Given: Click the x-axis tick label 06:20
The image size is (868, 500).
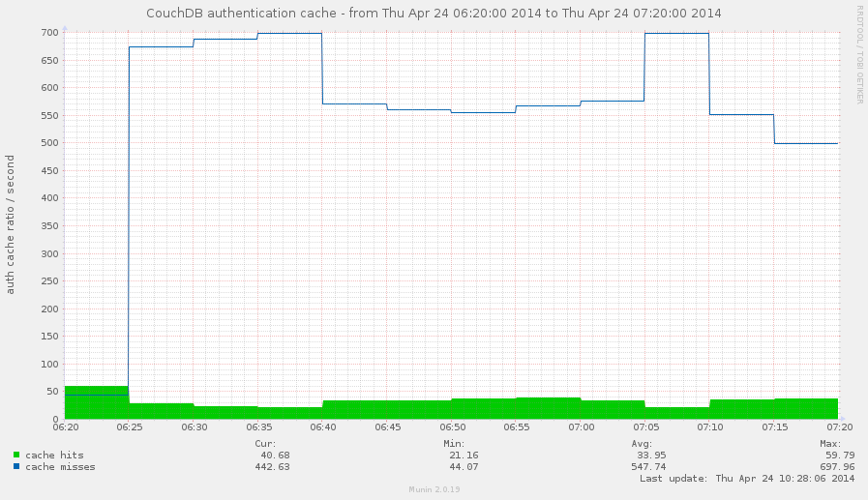Looking at the screenshot, I should pyautogui.click(x=66, y=427).
